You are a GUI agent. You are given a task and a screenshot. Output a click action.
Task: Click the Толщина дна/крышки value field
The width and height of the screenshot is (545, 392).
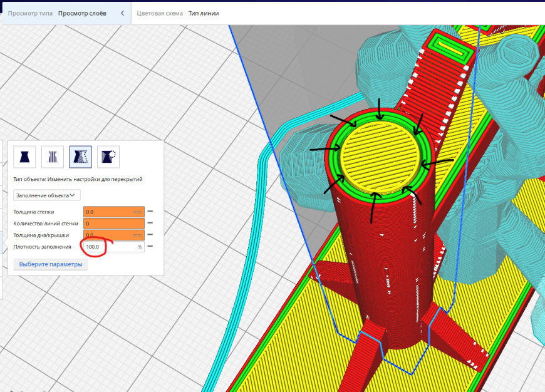pos(114,235)
